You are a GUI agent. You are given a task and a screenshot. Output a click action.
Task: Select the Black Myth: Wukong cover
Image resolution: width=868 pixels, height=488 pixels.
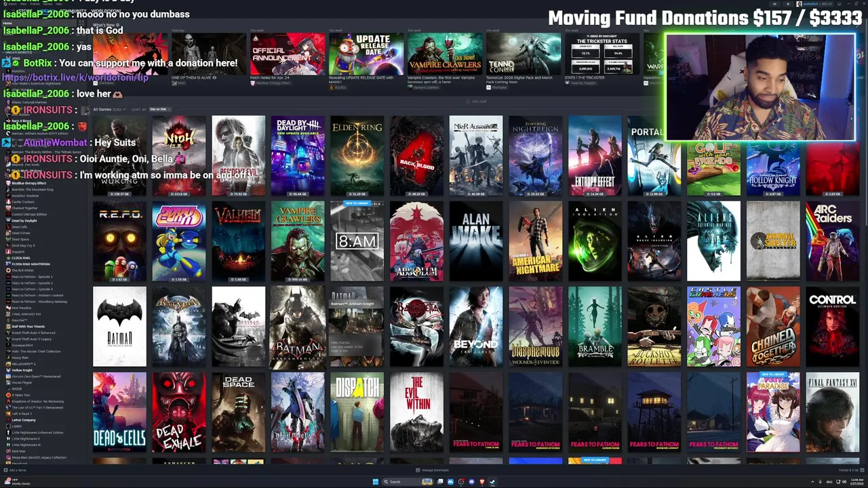119,156
